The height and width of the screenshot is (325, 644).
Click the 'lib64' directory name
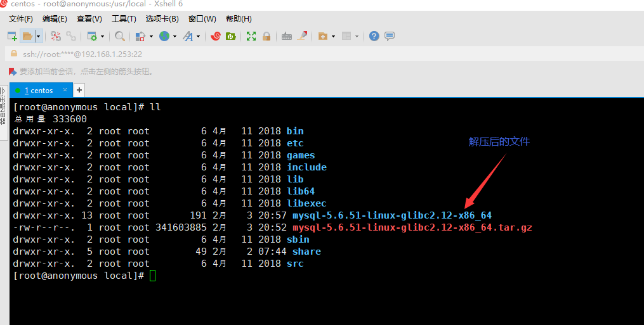pos(301,191)
